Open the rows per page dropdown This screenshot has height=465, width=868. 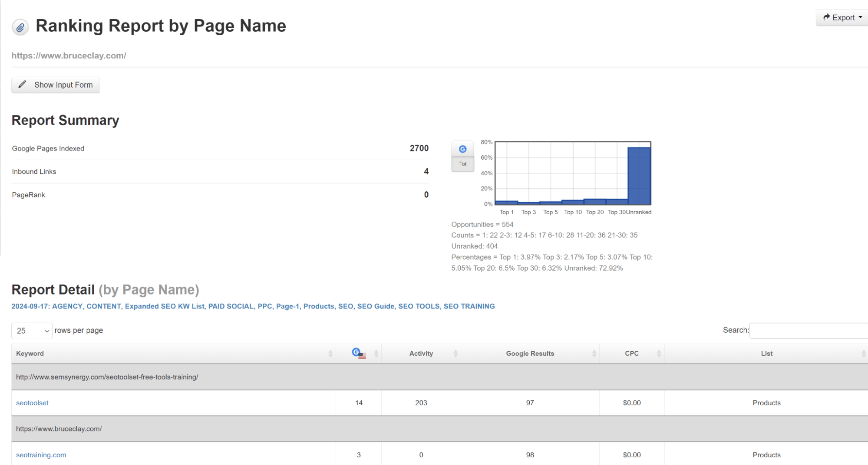point(32,331)
